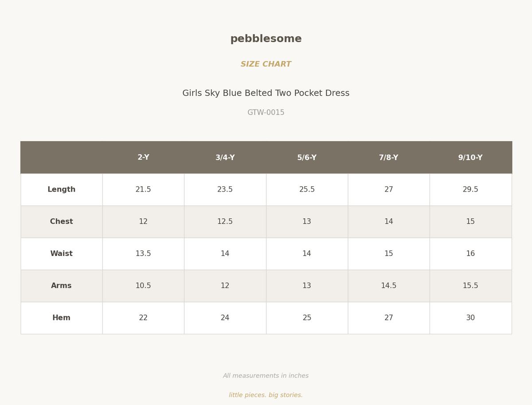Click the dress product name title

[x=266, y=93]
